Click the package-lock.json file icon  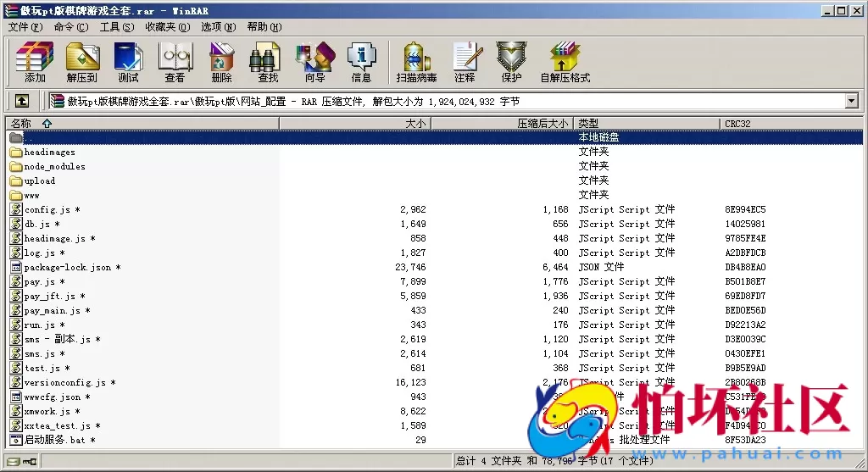[16, 267]
